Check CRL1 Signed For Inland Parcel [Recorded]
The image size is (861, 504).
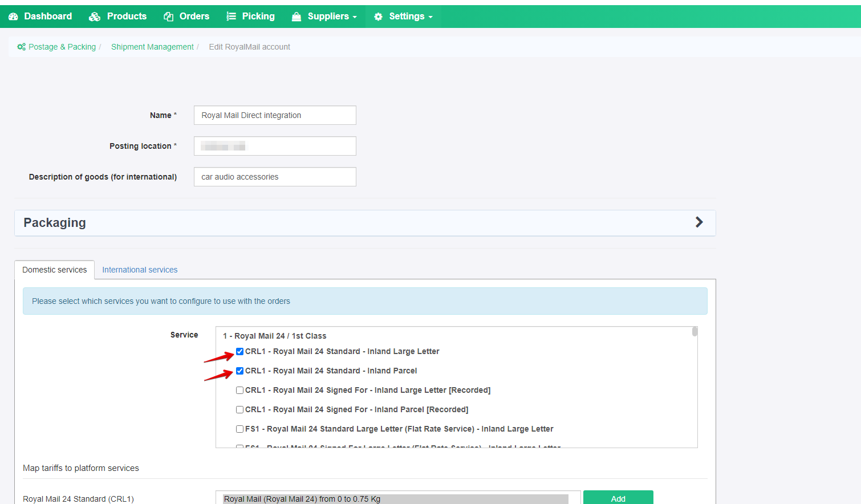pos(240,409)
